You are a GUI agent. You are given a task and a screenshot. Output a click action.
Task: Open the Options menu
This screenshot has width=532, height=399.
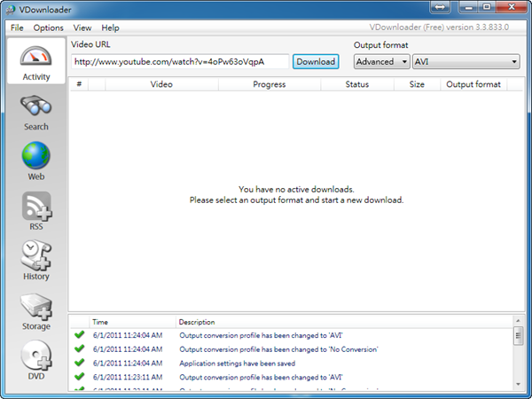tap(48, 27)
